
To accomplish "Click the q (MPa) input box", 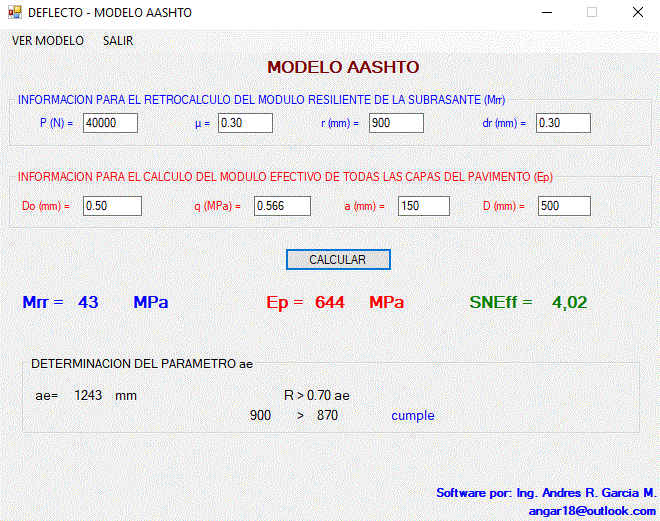I will [x=282, y=206].
